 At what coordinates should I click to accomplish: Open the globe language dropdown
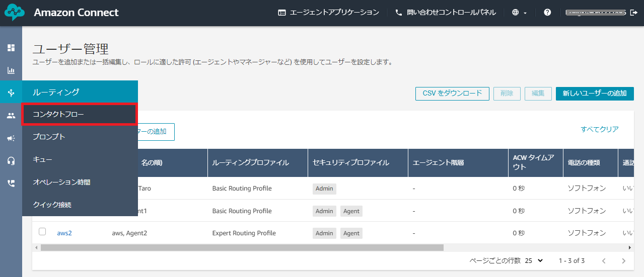[519, 13]
